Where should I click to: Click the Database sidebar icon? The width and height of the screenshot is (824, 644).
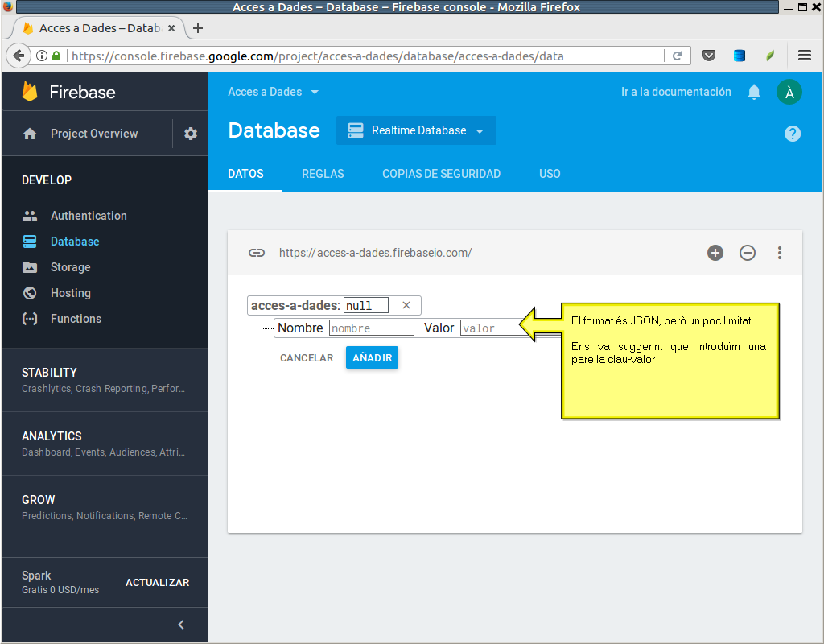tap(30, 242)
